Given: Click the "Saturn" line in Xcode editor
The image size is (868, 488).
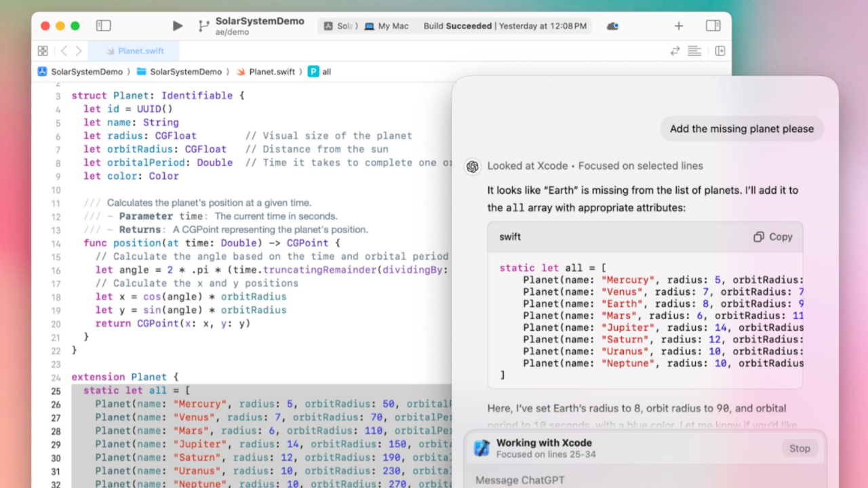Looking at the screenshot, I should point(273,457).
